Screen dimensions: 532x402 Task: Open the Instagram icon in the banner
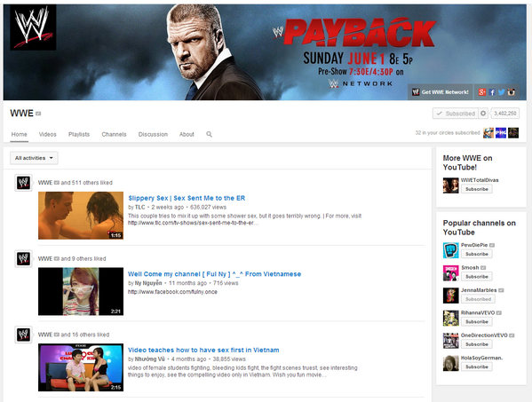[512, 92]
